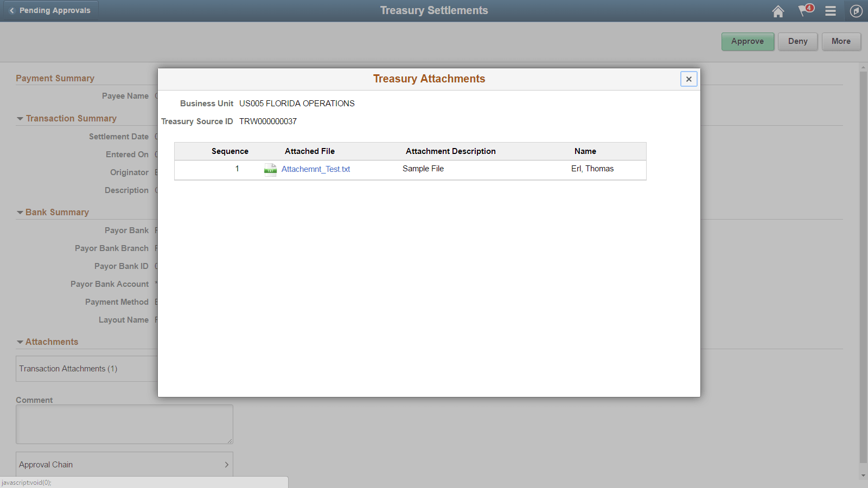Click inside the Comment text box

124,424
